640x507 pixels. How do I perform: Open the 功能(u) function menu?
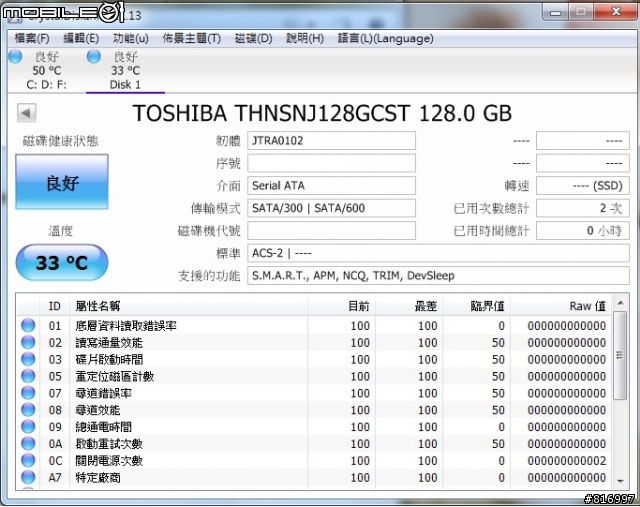131,38
